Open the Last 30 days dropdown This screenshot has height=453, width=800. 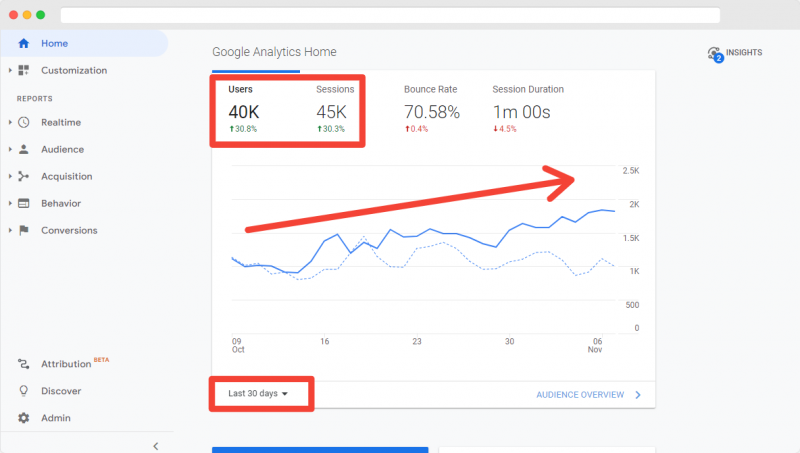pos(258,393)
